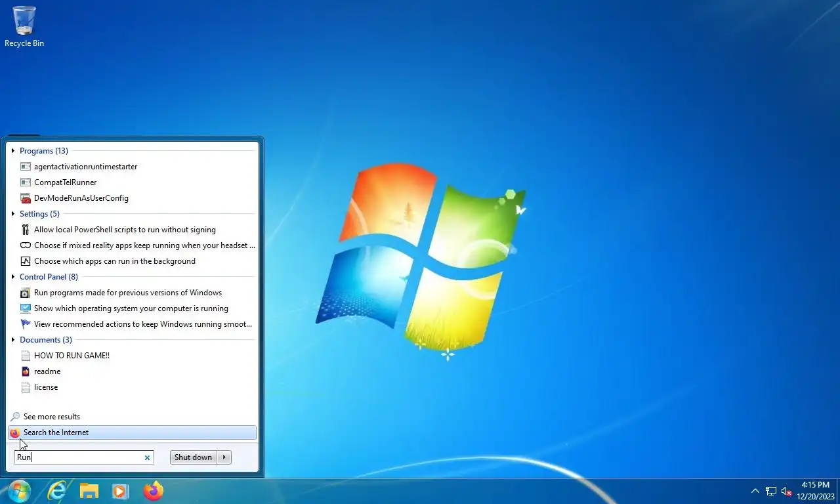Open the Documents (3) header link
The image size is (840, 504).
(46, 340)
